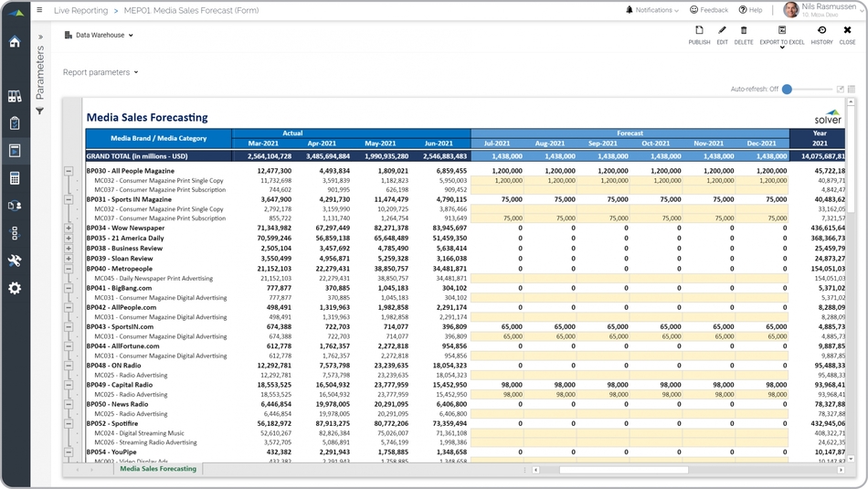Select the Media Sales Forecasting sheet tab
The image size is (868, 489).
click(x=157, y=469)
